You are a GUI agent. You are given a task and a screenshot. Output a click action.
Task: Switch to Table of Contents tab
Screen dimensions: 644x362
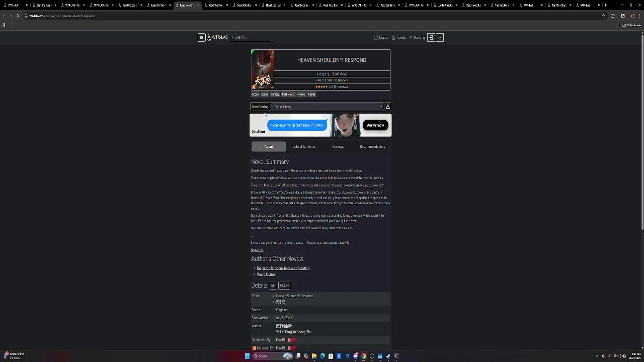tap(303, 146)
